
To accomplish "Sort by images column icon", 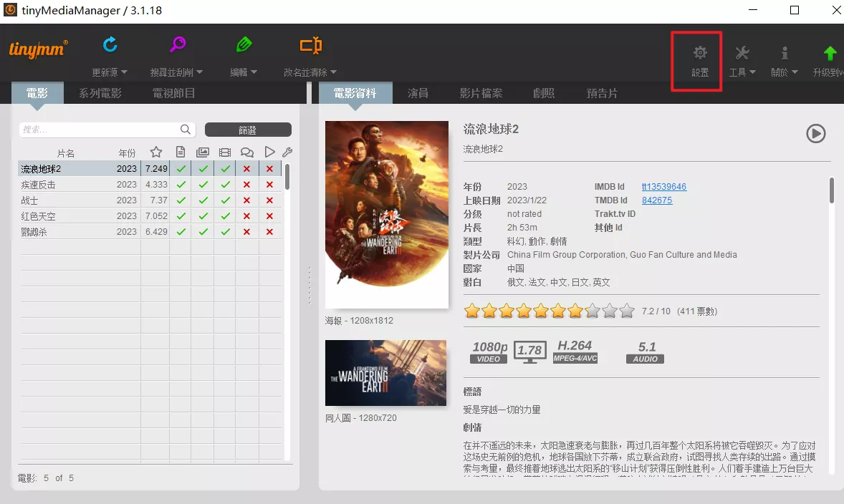I will 202,152.
